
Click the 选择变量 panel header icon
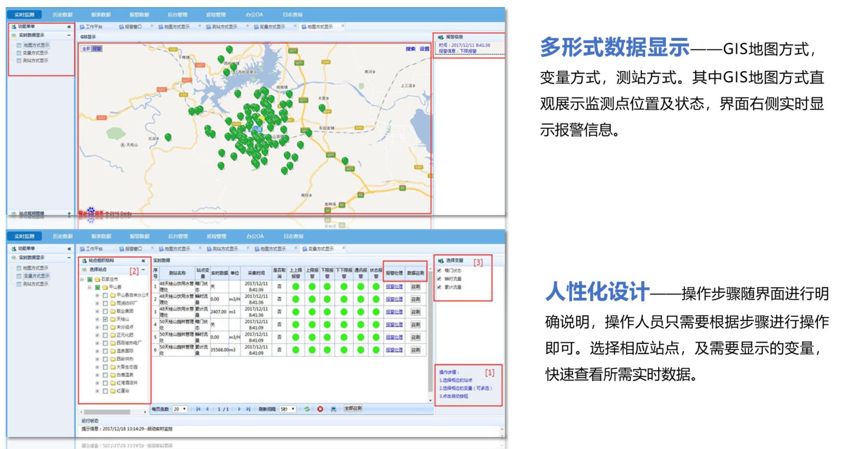(441, 261)
